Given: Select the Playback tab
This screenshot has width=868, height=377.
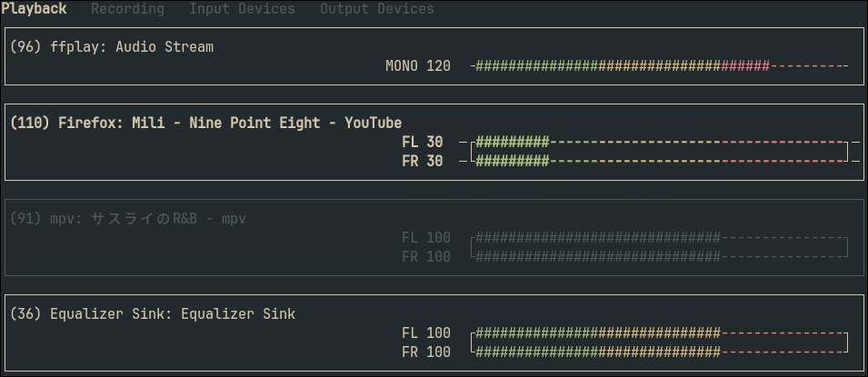Looking at the screenshot, I should point(34,9).
